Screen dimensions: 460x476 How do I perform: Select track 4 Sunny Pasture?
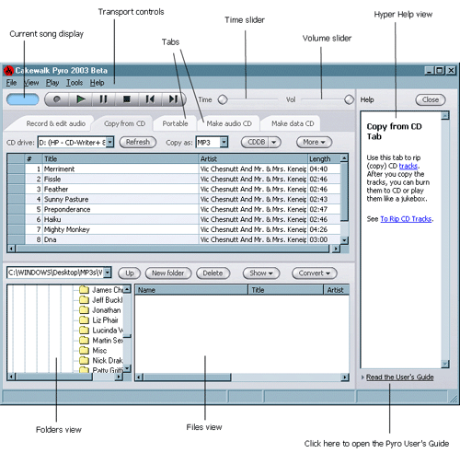pyautogui.click(x=174, y=199)
